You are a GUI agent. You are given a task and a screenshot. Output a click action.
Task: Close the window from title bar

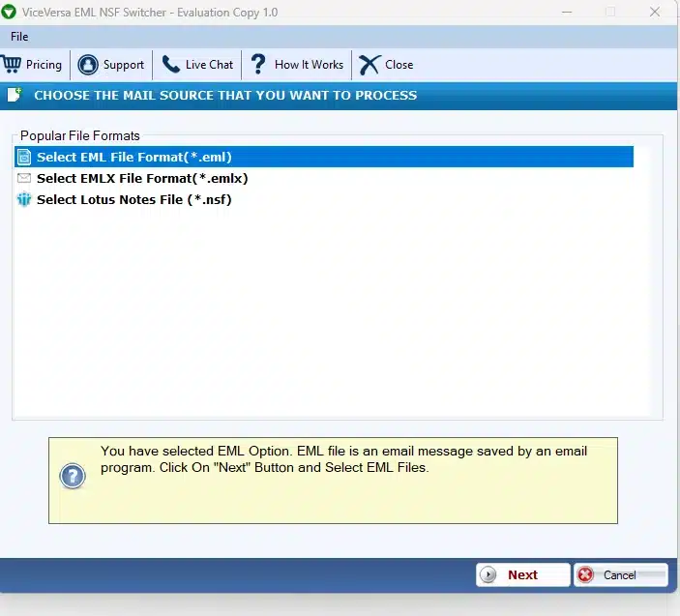pos(656,12)
